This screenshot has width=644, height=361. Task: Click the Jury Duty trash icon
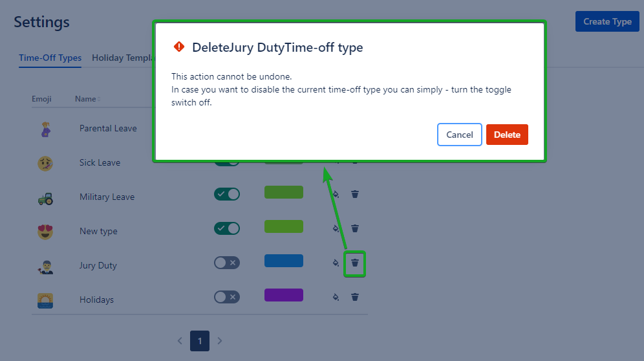(x=355, y=263)
